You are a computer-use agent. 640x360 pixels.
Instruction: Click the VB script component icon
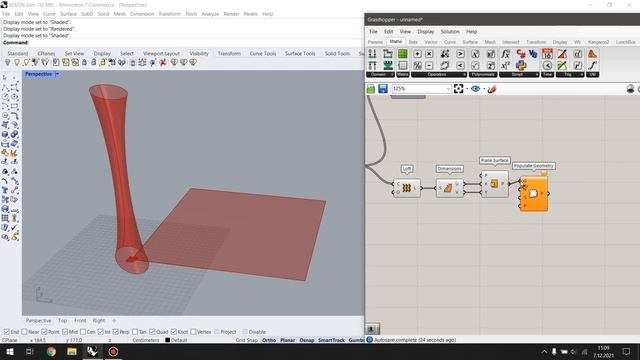[x=533, y=53]
